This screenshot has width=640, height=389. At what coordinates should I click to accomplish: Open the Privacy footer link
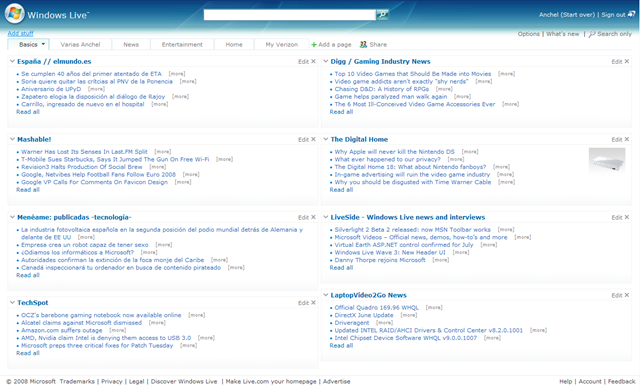pyautogui.click(x=112, y=382)
